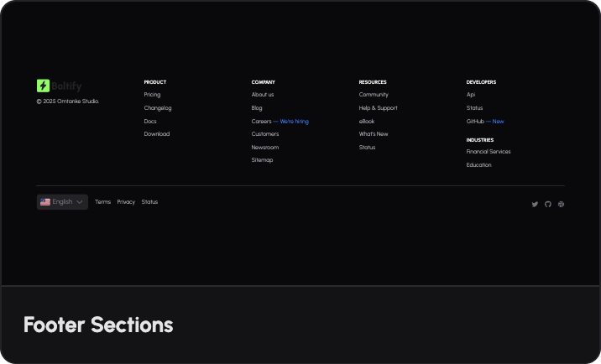Click the Download link
601x364 pixels.
156,134
